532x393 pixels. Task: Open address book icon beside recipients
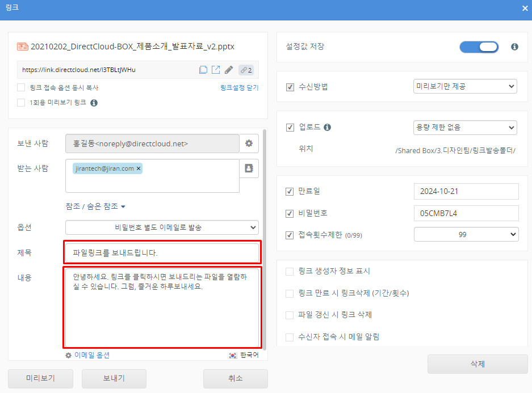[249, 168]
